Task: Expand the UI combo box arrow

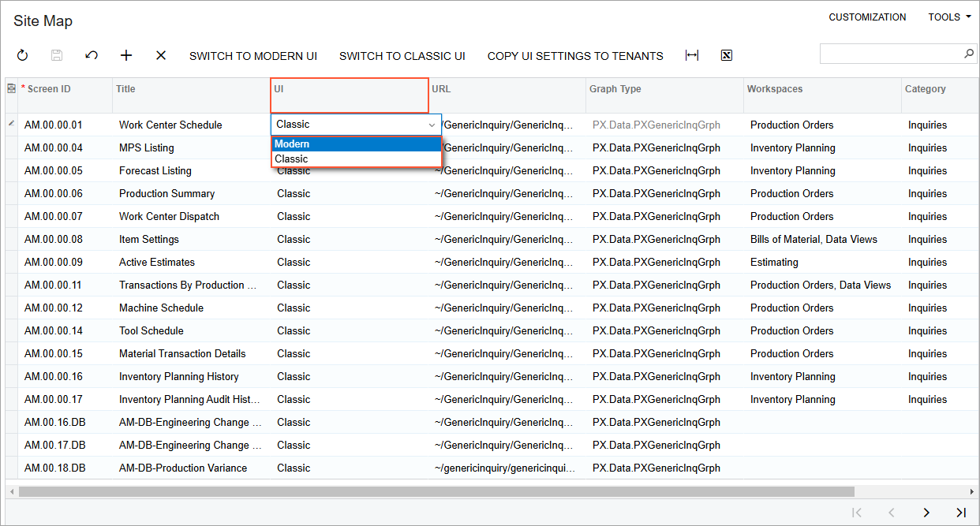Action: point(432,125)
